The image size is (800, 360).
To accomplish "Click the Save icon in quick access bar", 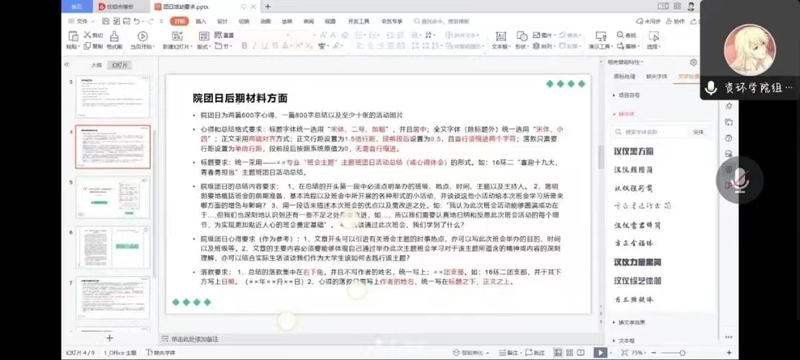I will click(x=105, y=21).
